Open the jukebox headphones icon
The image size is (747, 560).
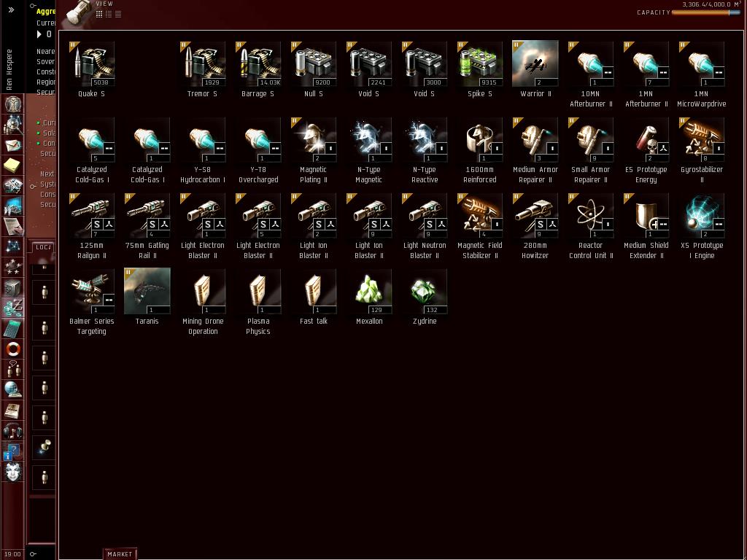(x=13, y=431)
